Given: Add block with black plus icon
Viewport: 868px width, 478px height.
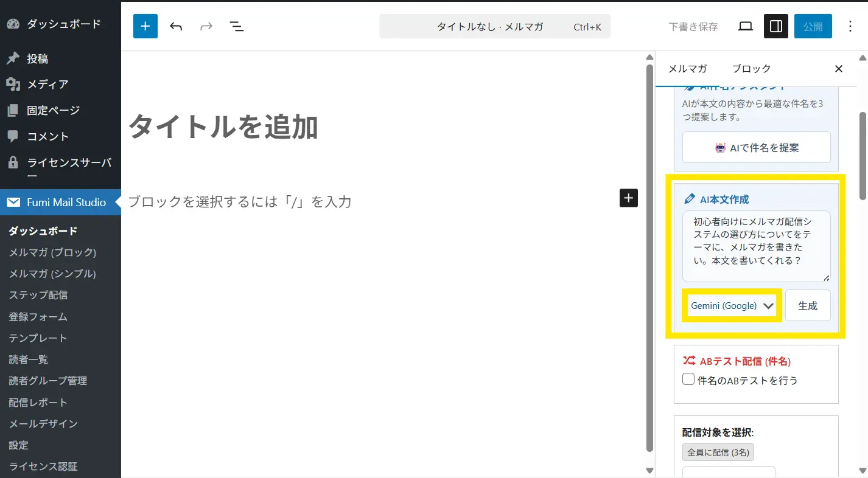Looking at the screenshot, I should tap(628, 198).
